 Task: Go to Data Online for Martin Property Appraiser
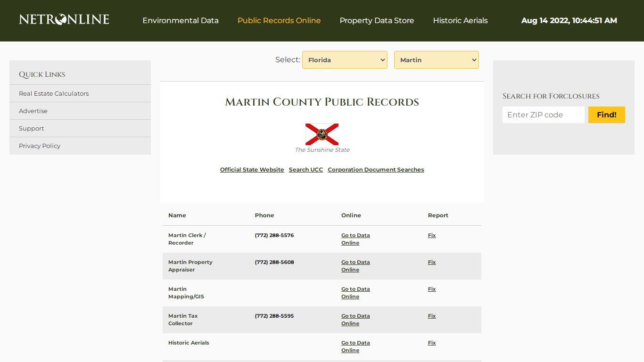(355, 266)
